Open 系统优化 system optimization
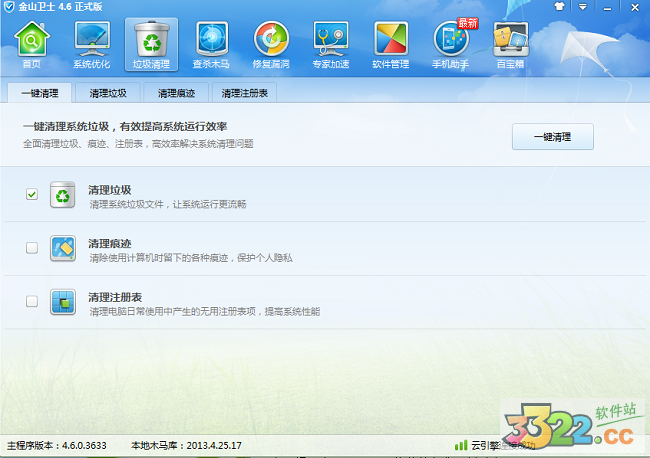 click(x=92, y=45)
